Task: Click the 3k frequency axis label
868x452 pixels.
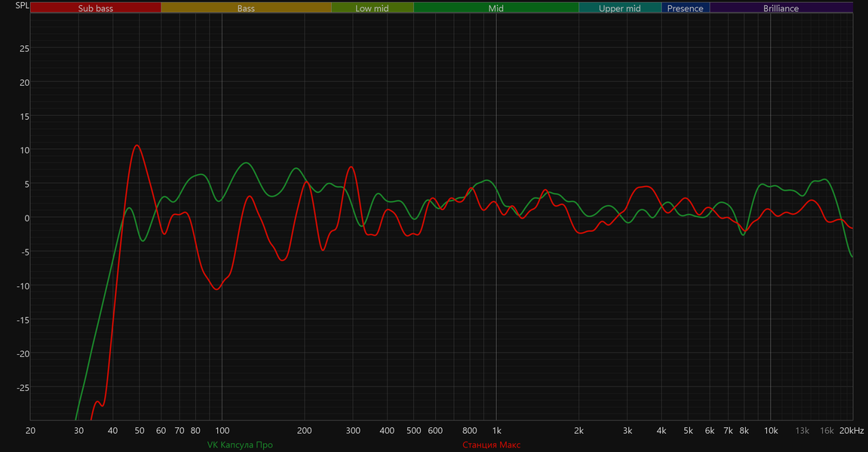Action: pos(627,431)
